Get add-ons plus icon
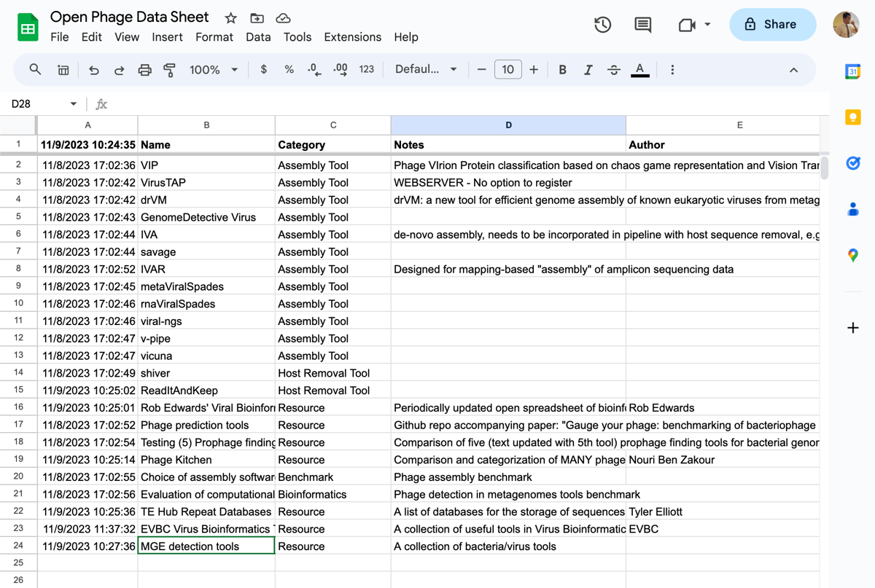This screenshot has height=588, width=875. pyautogui.click(x=853, y=328)
